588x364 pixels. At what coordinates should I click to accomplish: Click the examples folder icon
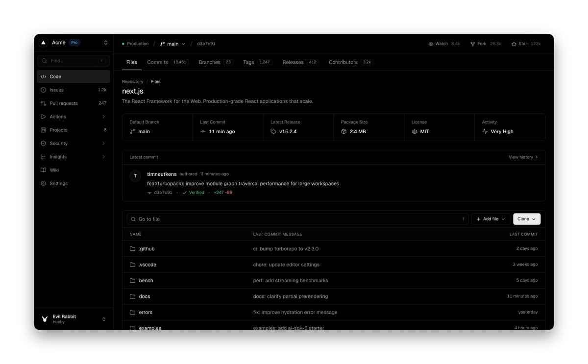click(x=132, y=328)
